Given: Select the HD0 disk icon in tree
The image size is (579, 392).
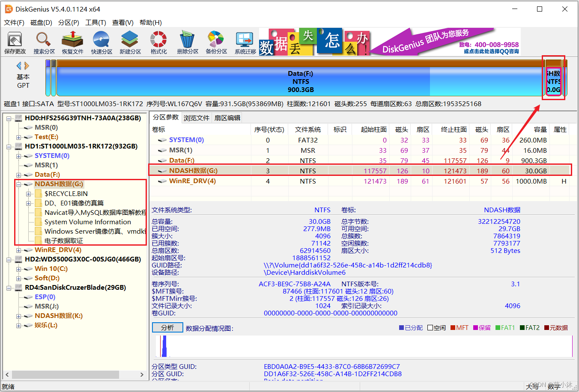Looking at the screenshot, I should click(x=18, y=118).
